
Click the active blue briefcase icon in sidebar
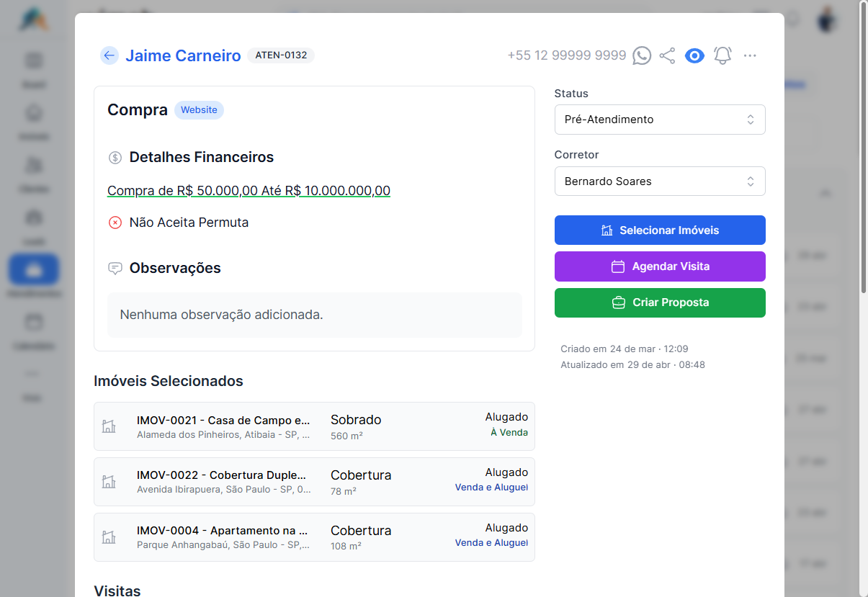click(x=34, y=269)
